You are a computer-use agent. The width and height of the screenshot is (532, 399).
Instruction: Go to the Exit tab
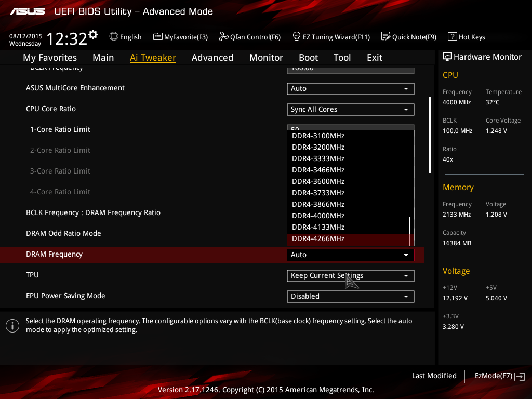pyautogui.click(x=375, y=58)
